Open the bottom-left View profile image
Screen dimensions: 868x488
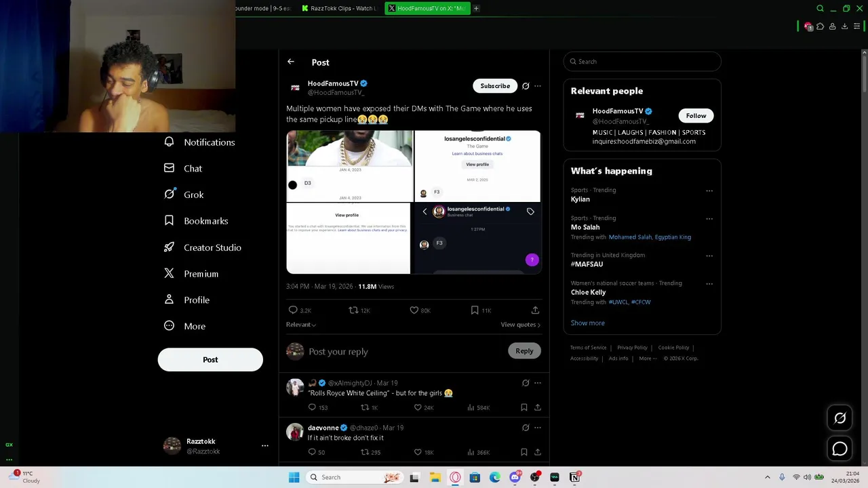pyautogui.click(x=349, y=239)
